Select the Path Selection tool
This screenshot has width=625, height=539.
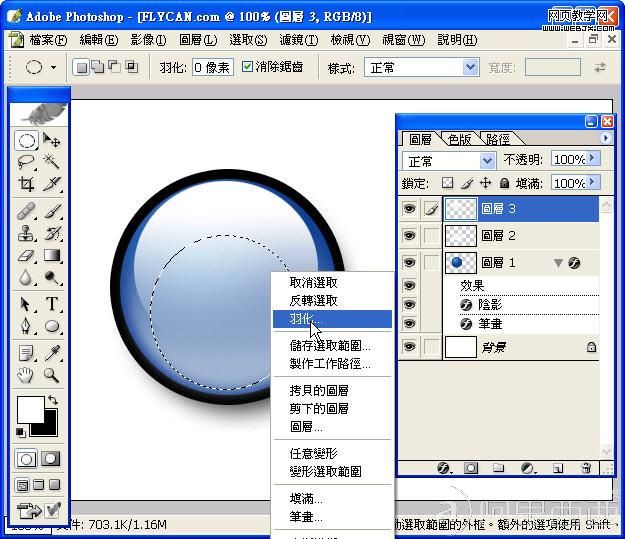pos(26,304)
